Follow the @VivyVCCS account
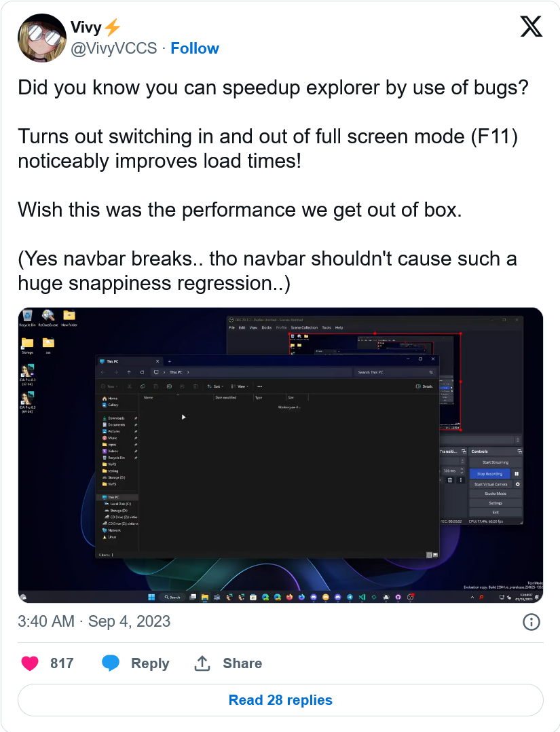Screen dimensions: 560x732 195,48
